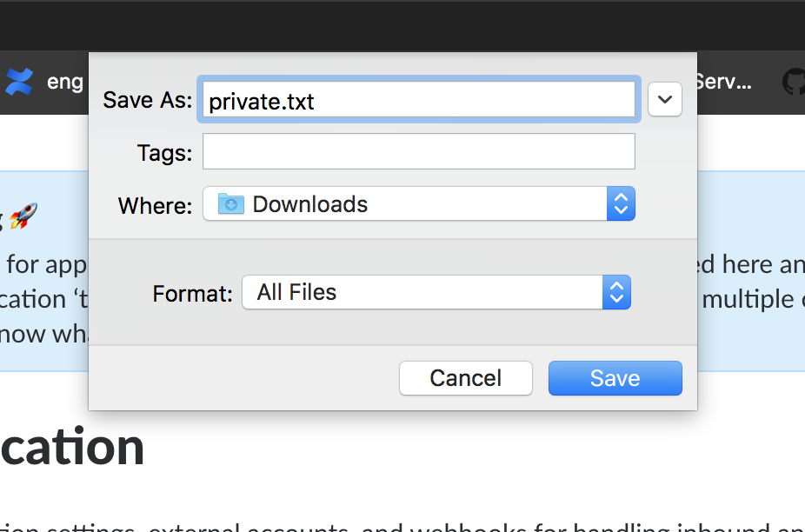This screenshot has height=532, width=805.
Task: Click the 'Format:' label
Action: [192, 294]
